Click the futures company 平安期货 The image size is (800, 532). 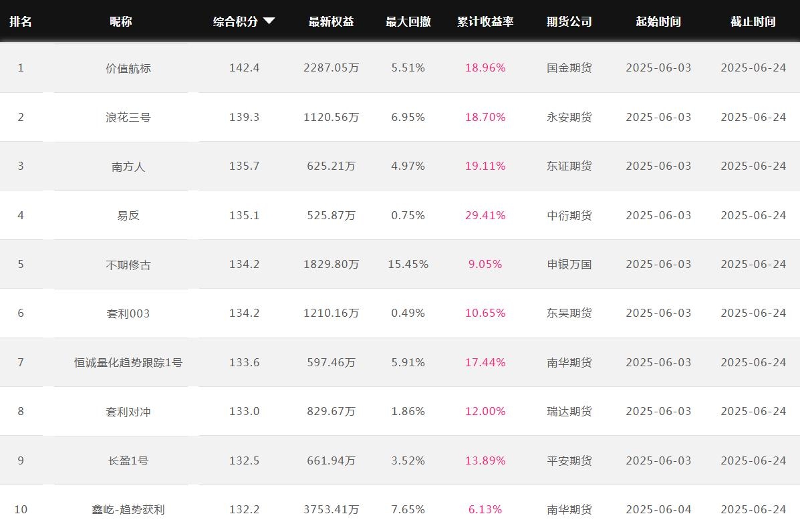pyautogui.click(x=569, y=460)
